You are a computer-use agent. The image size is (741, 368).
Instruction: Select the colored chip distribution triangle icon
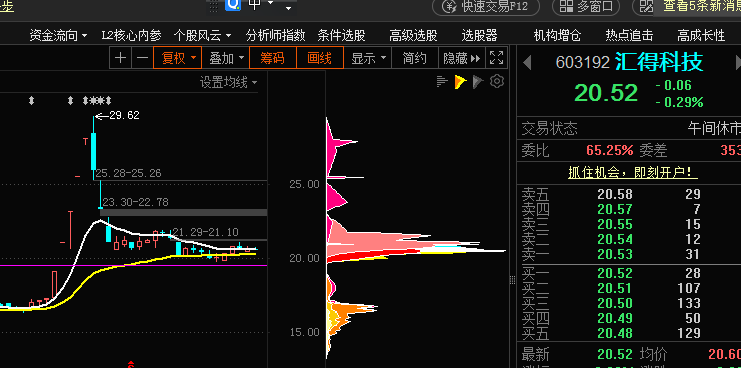click(460, 82)
